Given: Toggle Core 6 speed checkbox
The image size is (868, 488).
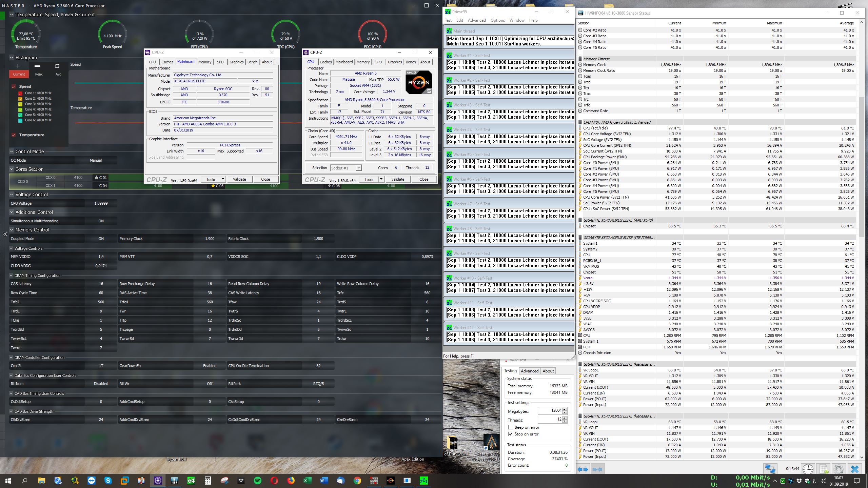Looking at the screenshot, I should coord(20,120).
